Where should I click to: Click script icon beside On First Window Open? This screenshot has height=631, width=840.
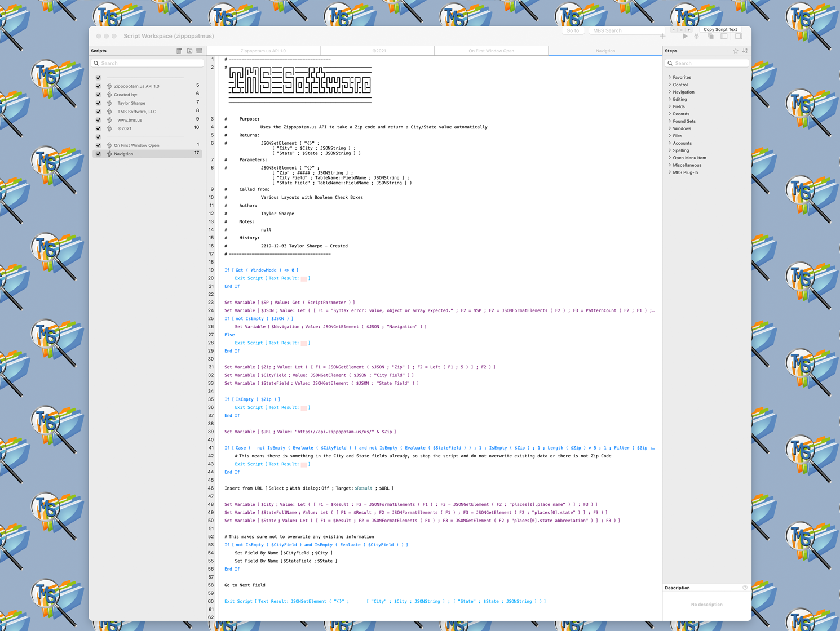tap(109, 145)
